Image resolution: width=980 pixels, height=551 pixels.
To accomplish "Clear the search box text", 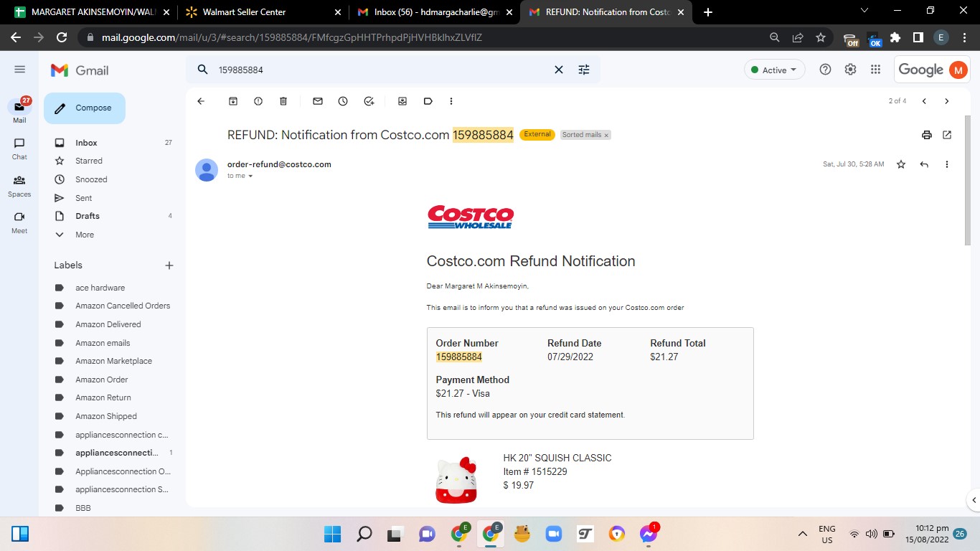I will [559, 70].
